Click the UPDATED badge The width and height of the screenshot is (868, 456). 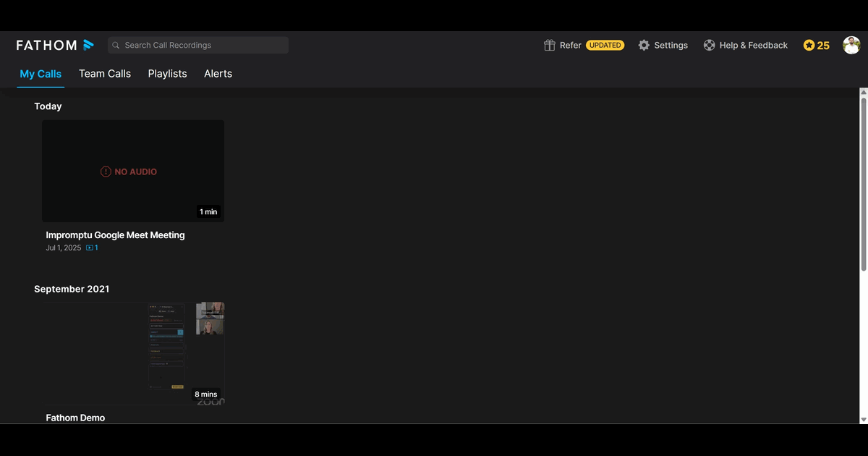[605, 45]
